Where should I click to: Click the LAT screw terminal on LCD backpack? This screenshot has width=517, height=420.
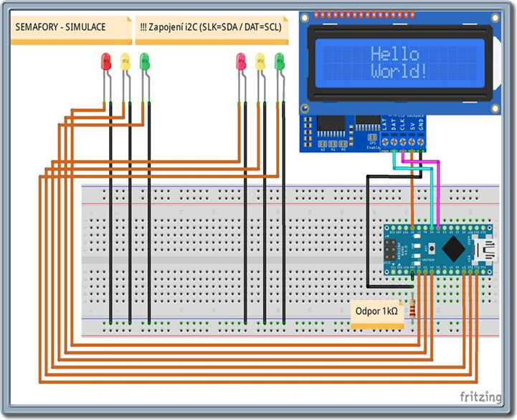coord(385,142)
